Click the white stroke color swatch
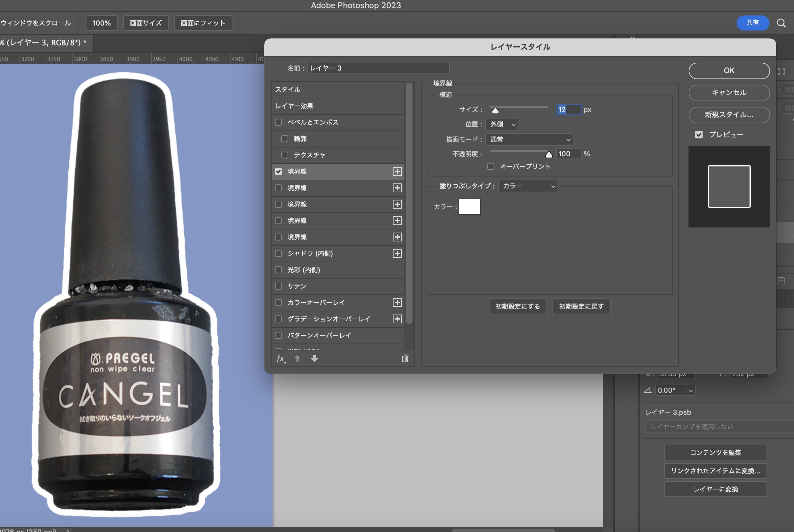The height and width of the screenshot is (532, 794). [470, 207]
